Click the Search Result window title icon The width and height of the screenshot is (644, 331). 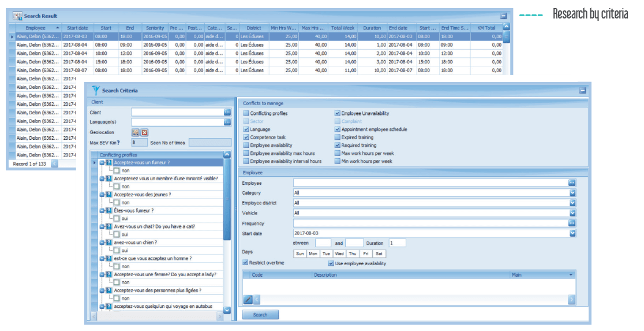[17, 16]
